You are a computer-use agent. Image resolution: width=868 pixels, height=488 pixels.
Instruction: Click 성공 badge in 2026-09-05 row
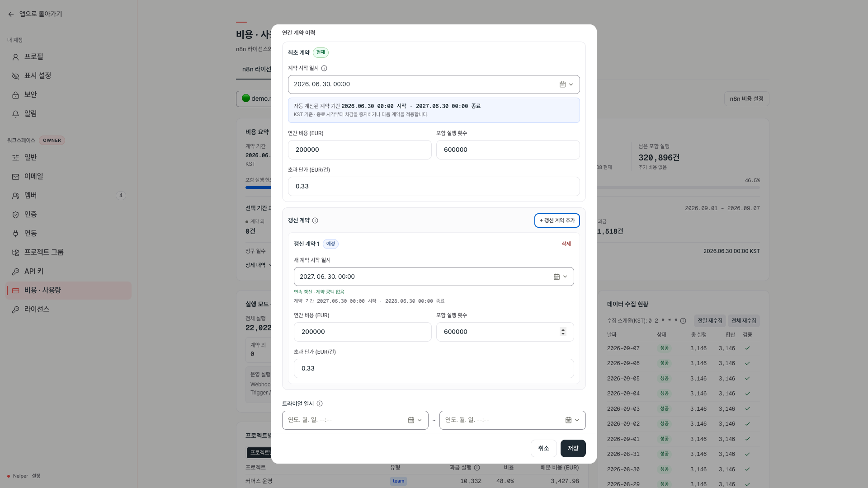tap(664, 379)
